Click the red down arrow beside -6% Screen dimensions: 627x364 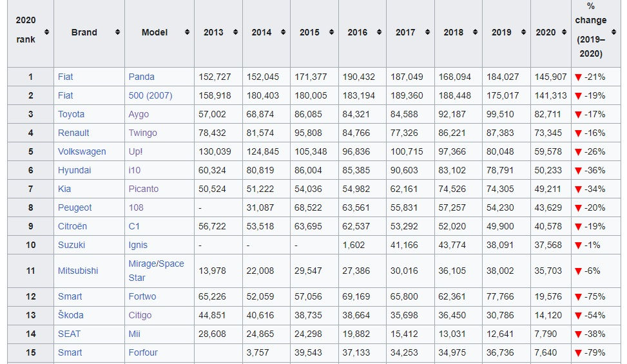pyautogui.click(x=578, y=271)
